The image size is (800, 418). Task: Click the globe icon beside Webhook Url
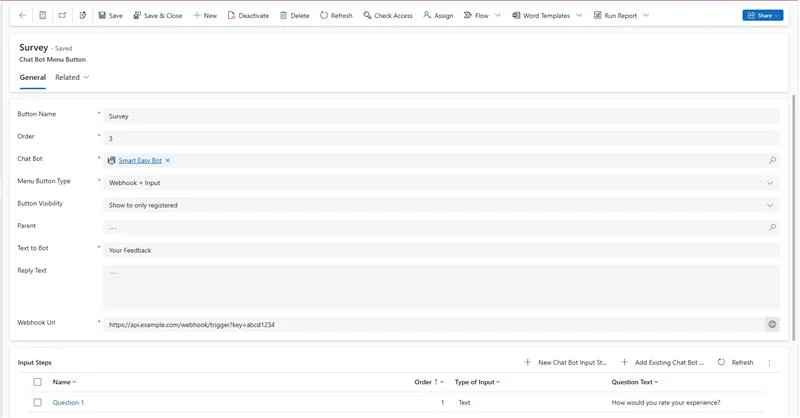coord(772,324)
